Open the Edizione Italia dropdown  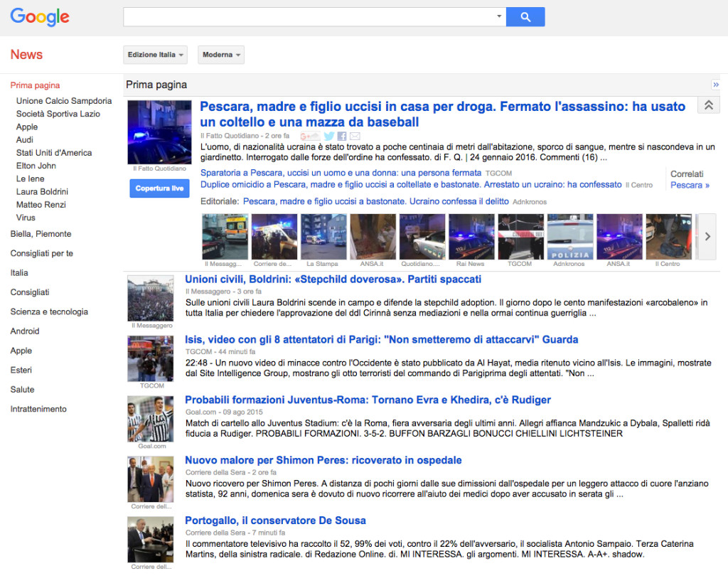pos(155,54)
